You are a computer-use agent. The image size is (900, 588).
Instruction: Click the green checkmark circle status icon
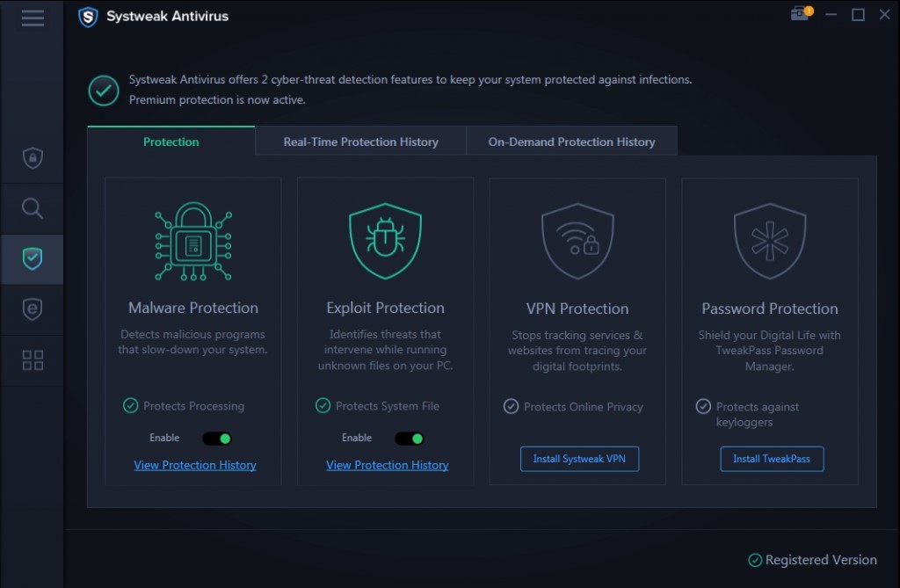click(x=104, y=91)
